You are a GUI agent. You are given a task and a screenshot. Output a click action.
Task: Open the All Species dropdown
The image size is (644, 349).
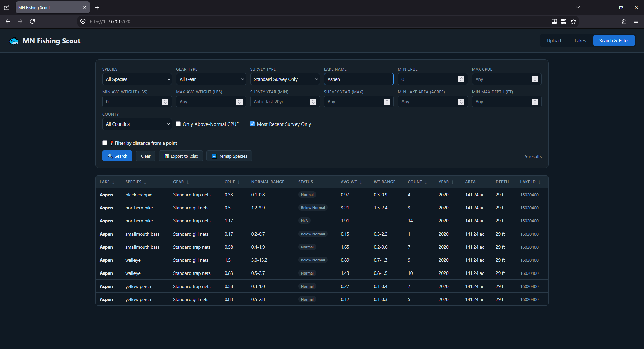[x=137, y=79]
